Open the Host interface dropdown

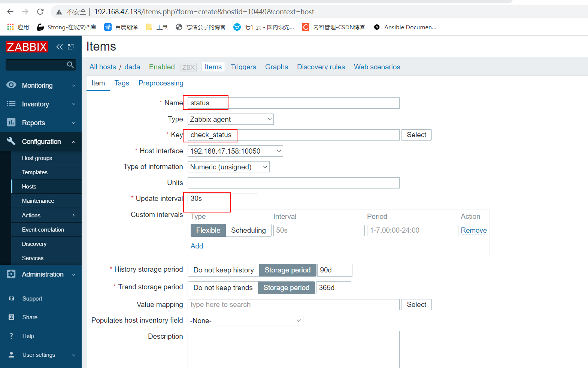(x=235, y=151)
